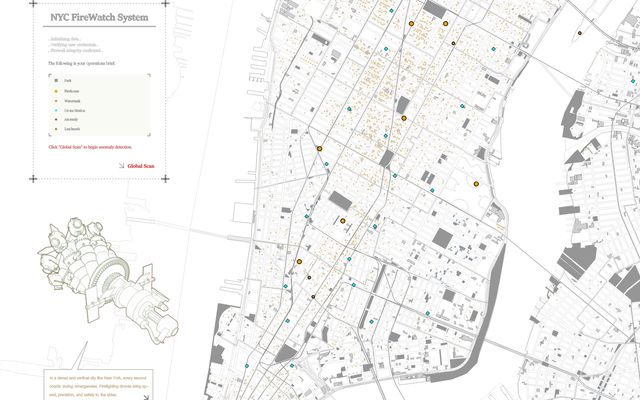This screenshot has width=640, height=400.
Task: Click the grey Park square icon in legend
Action: click(x=56, y=81)
